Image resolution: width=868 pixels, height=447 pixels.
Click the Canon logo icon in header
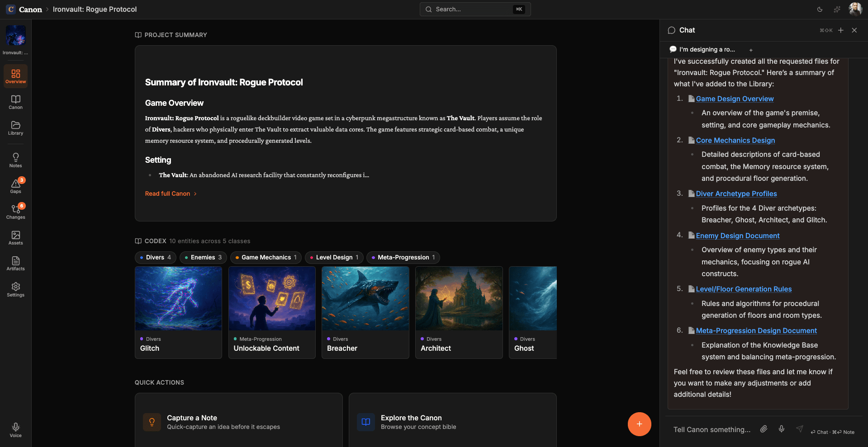point(11,9)
